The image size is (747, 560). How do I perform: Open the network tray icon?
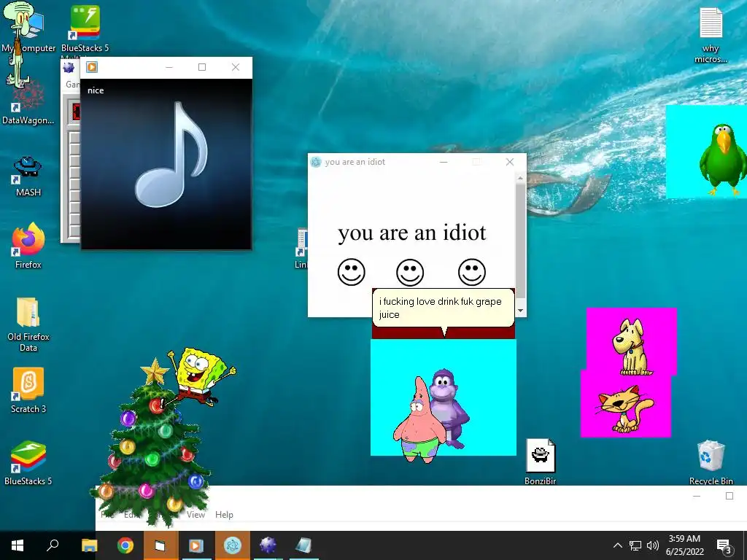pos(635,545)
